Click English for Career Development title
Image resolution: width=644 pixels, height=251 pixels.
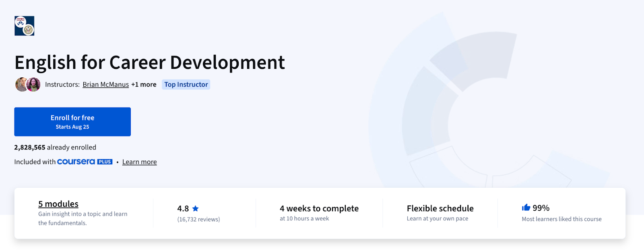tap(150, 62)
